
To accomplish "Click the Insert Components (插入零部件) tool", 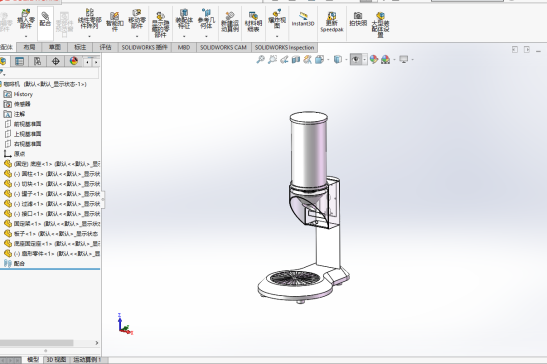I will pos(26,20).
